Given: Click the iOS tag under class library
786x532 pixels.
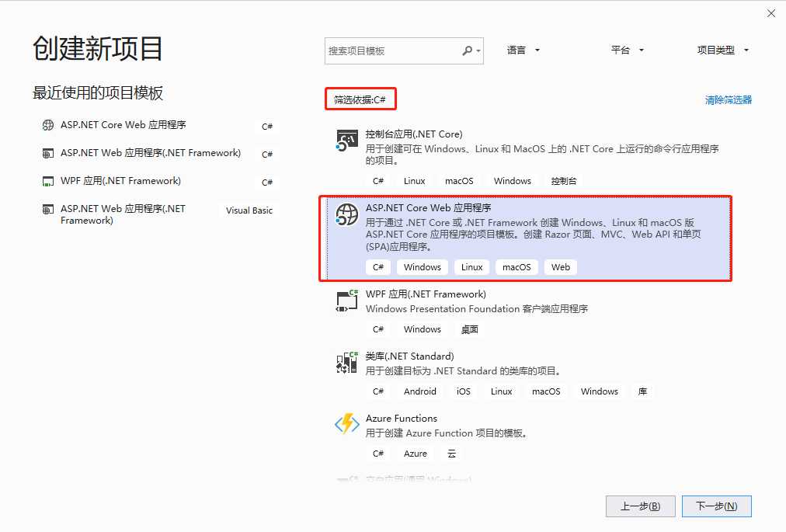Looking at the screenshot, I should [x=463, y=391].
